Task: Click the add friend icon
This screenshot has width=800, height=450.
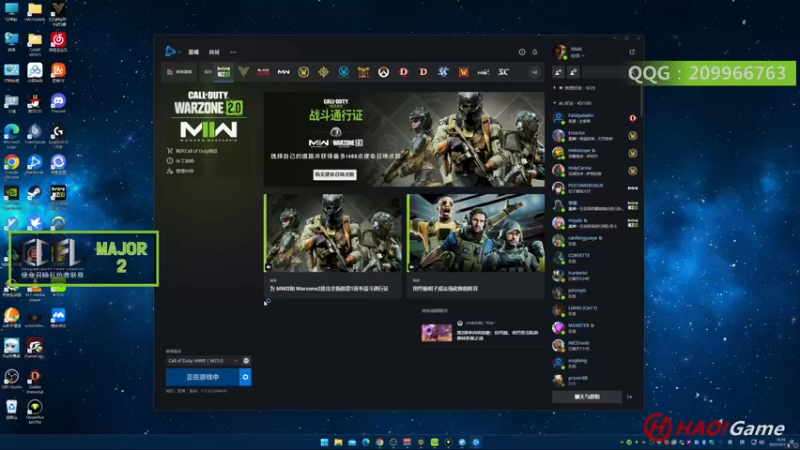Action: pos(558,72)
